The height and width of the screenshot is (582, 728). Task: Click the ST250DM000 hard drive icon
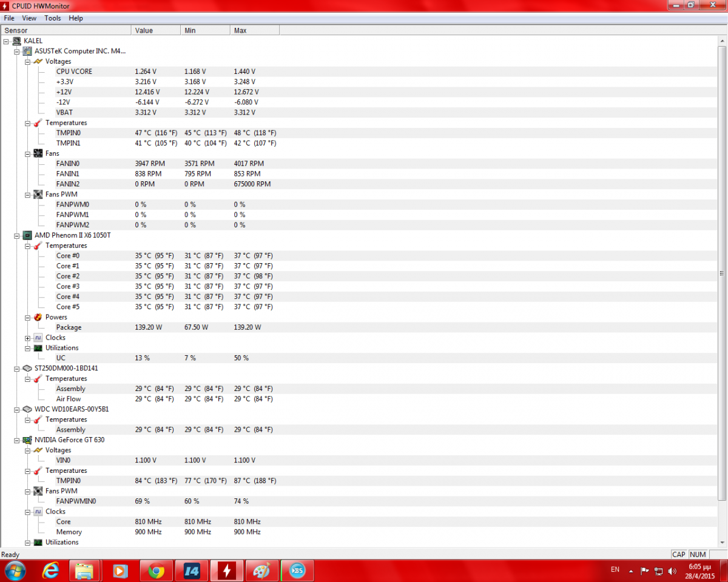(27, 368)
